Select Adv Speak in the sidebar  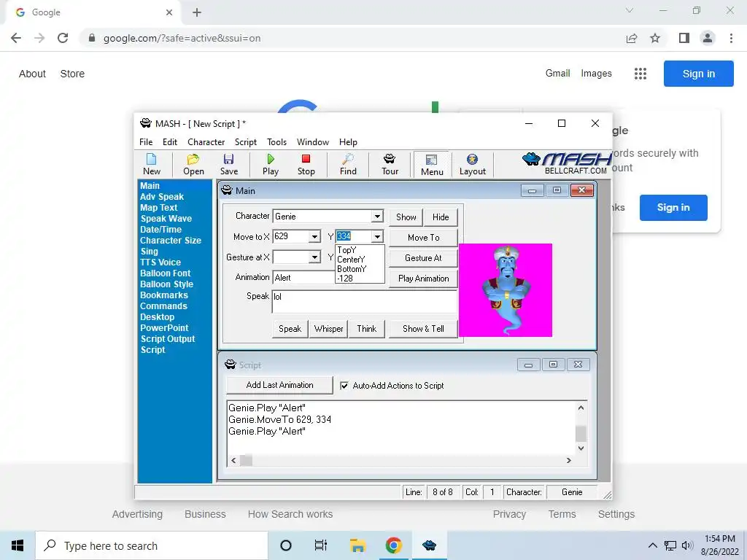(162, 197)
